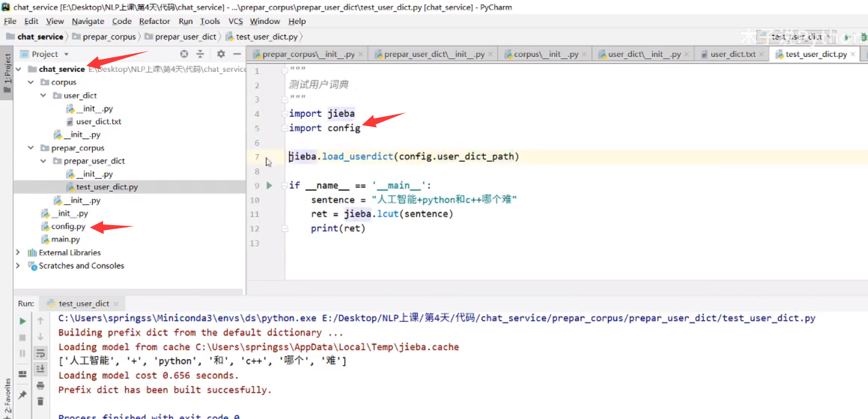This screenshot has width=868, height=419.
Task: Rerun test_user_dict with the green play icon
Action: tap(23, 321)
